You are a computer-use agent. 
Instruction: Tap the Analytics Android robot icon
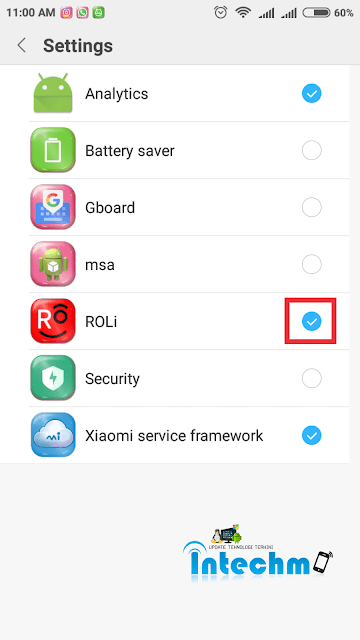53,93
